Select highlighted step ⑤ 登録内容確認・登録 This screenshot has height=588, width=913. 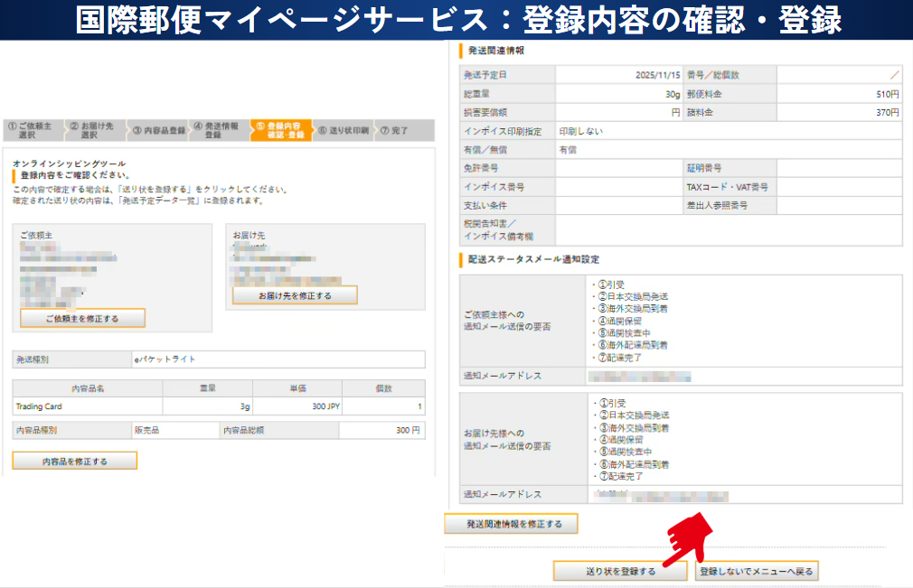(281, 130)
